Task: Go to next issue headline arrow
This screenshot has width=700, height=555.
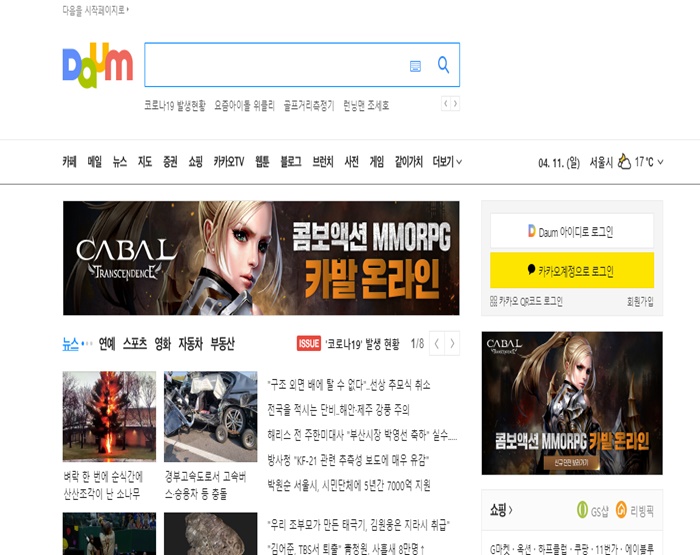Action: (x=452, y=343)
